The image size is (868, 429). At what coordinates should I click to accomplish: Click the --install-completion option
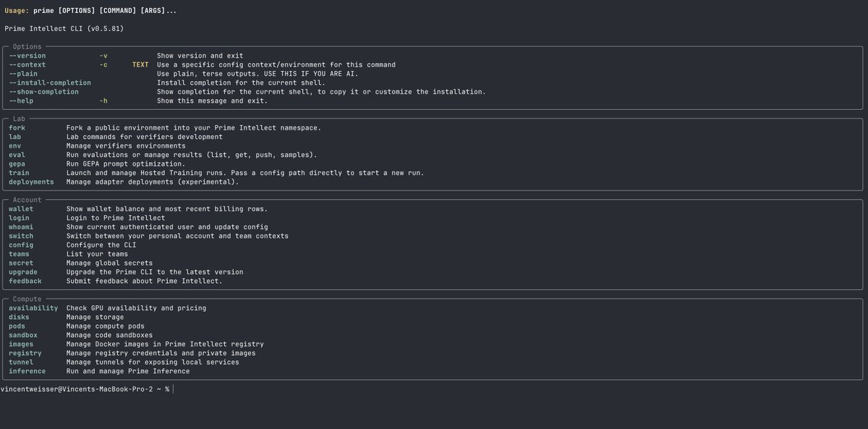(x=50, y=82)
